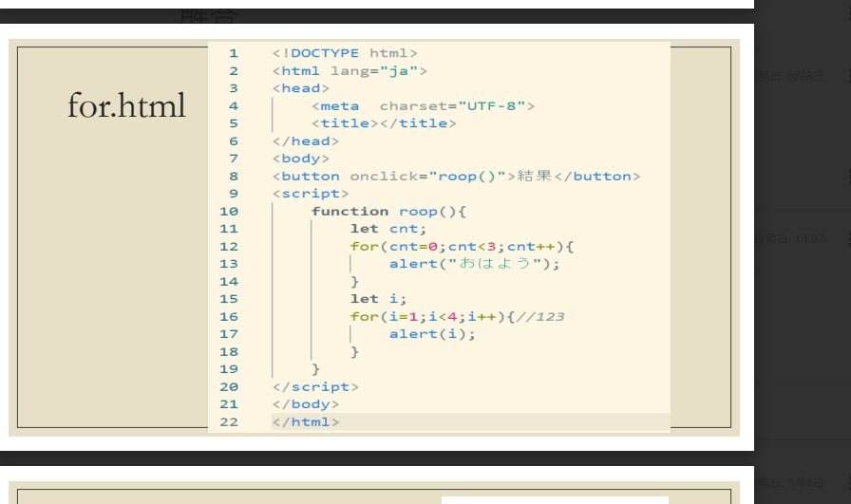
Task: Click line number 16 in gutter
Action: pyautogui.click(x=229, y=317)
